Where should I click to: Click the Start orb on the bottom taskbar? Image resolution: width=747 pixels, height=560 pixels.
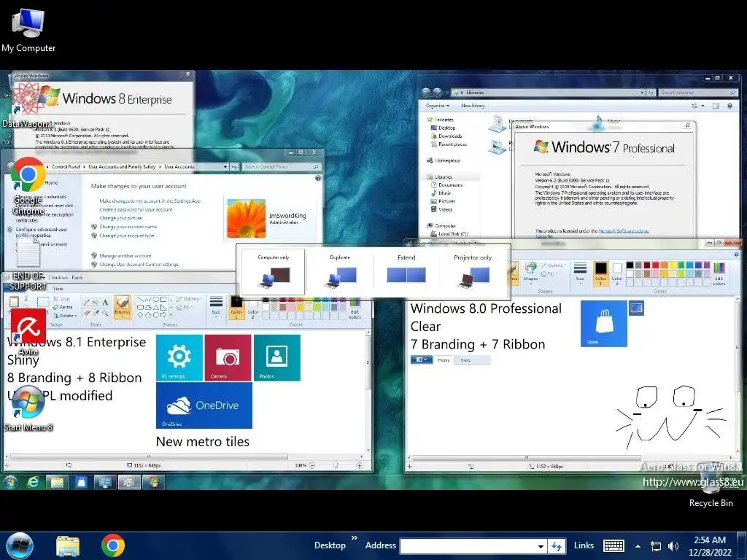click(x=19, y=545)
